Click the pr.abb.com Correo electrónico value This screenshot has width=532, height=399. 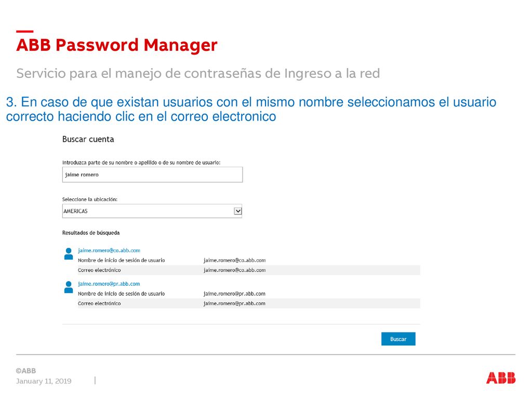(x=234, y=303)
